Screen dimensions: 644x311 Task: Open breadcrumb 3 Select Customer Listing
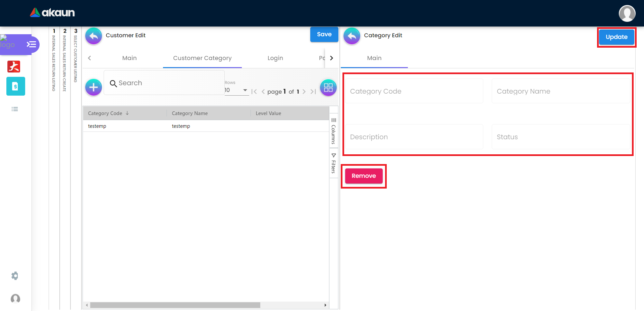(x=75, y=56)
